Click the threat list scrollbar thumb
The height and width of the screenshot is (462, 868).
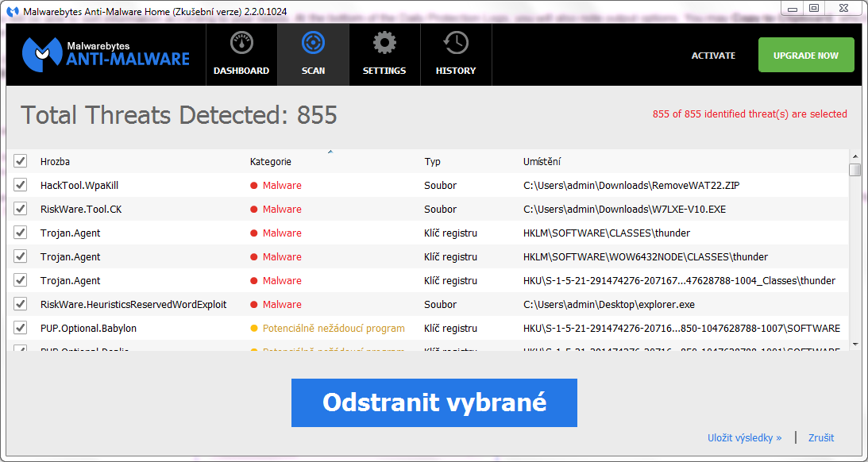[855, 169]
